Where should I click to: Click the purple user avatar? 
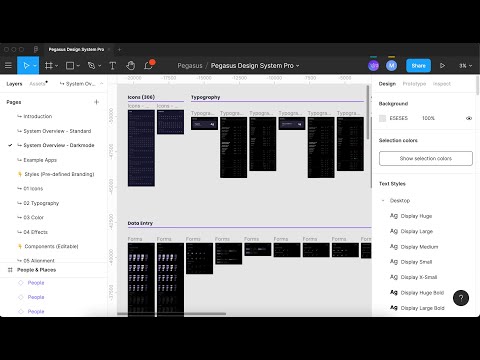(373, 65)
